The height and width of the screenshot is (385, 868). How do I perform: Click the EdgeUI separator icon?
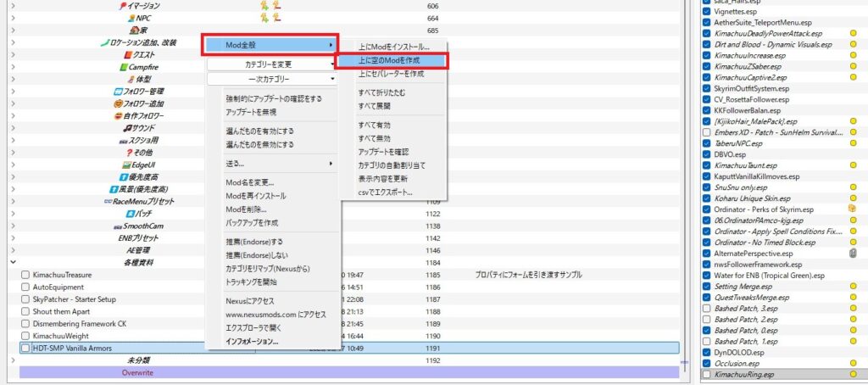coord(125,165)
